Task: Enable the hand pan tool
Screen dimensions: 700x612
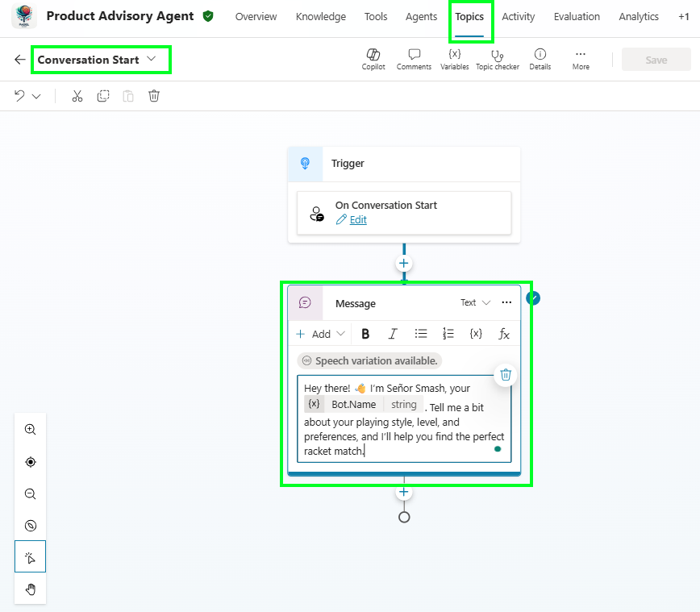Action: 31,589
